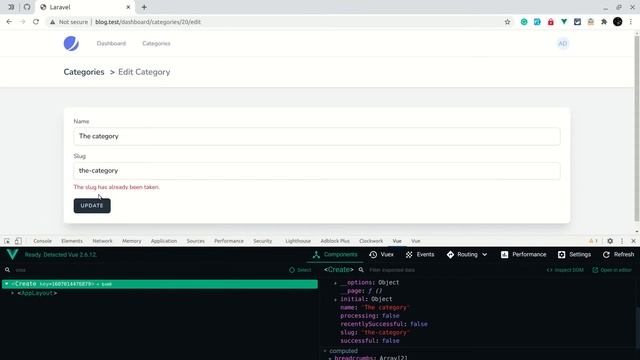This screenshot has height=360, width=640.
Task: Go to the Categories nav link
Action: [156, 44]
